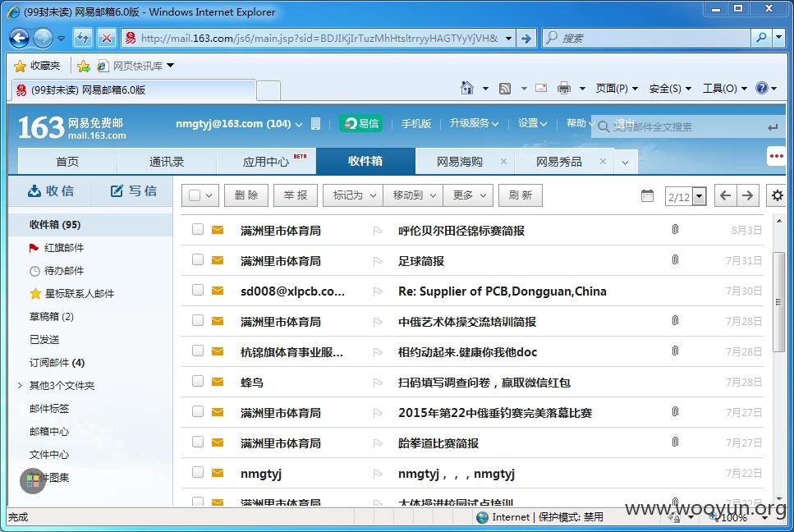Screen dimensions: 794x532
Task: Click the IE Forward navigation button
Action: pyautogui.click(x=43, y=38)
